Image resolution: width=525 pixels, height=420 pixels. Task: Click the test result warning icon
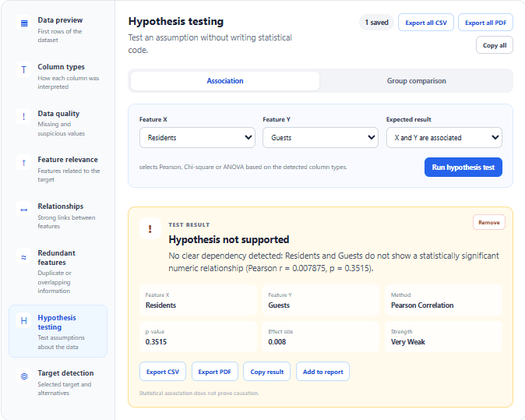(150, 229)
